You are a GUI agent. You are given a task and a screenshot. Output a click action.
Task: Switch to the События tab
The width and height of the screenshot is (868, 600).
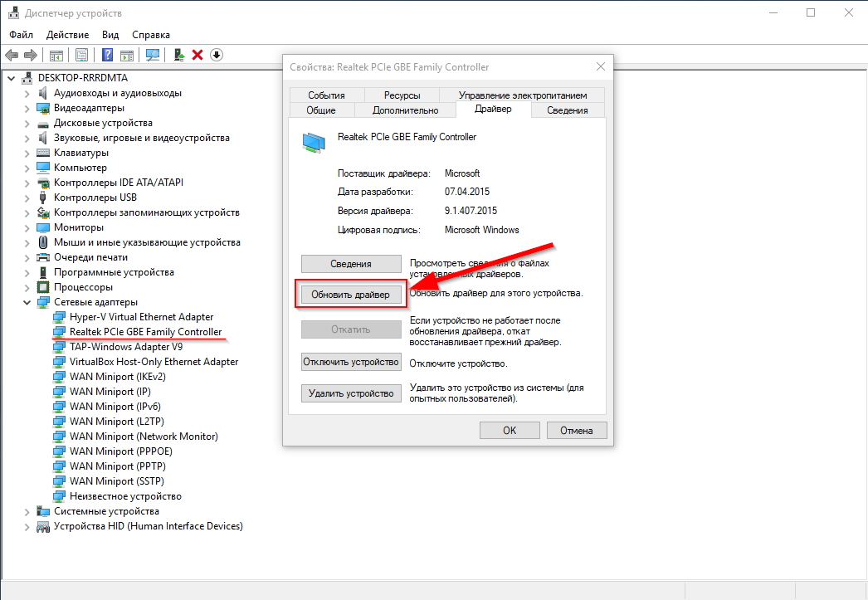tap(327, 95)
